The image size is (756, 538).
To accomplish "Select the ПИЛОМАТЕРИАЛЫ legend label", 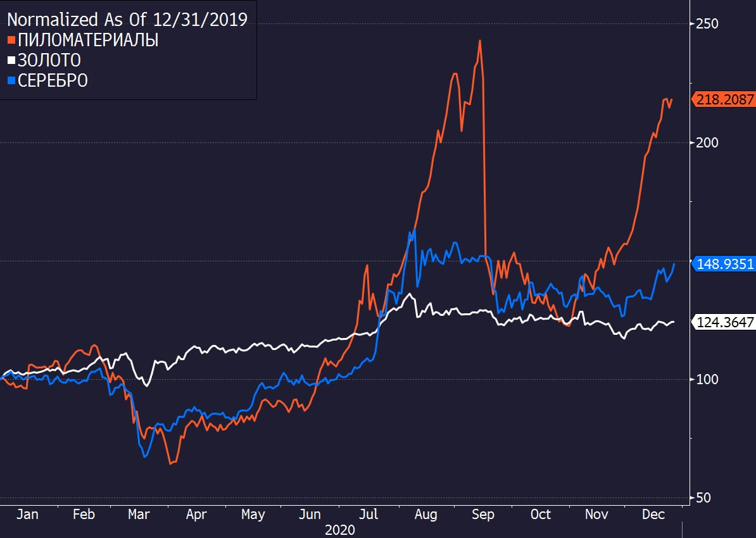I will [x=88, y=40].
